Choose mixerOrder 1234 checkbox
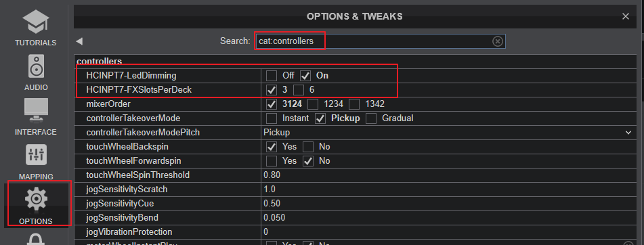Viewport: 644px width, 245px height. pyautogui.click(x=314, y=104)
